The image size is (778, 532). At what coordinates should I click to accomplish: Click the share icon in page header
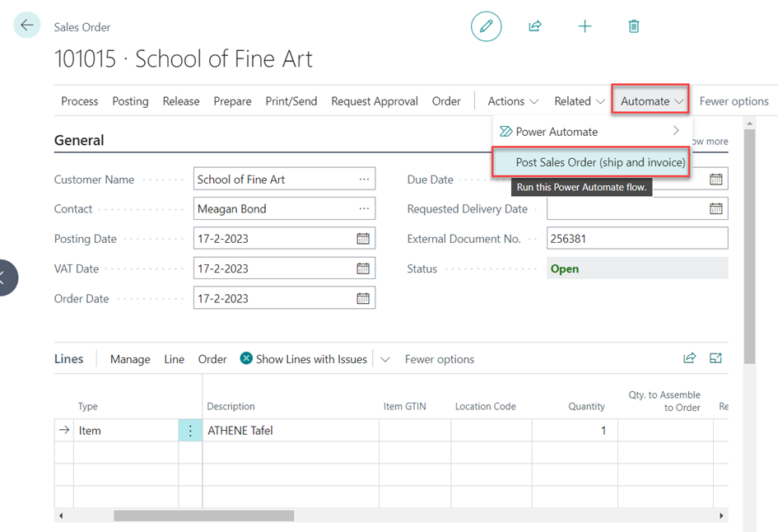point(535,26)
